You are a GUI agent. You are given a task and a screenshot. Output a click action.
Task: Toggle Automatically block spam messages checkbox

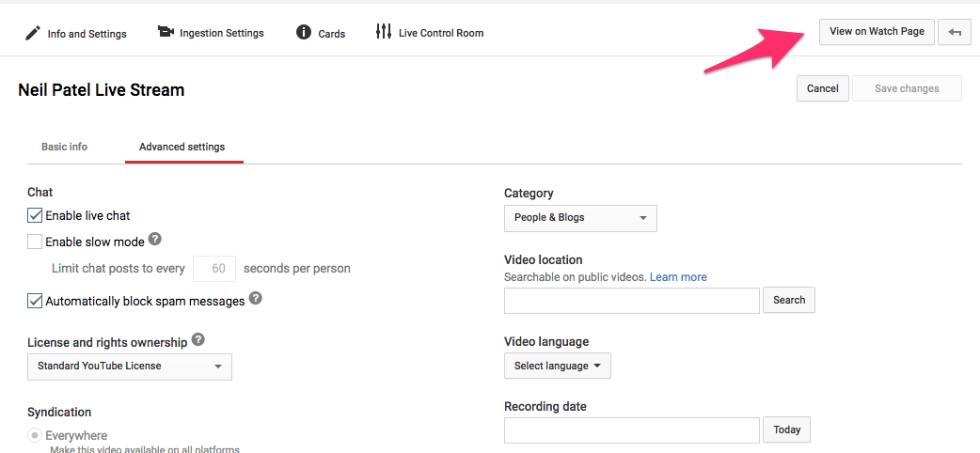coord(35,301)
